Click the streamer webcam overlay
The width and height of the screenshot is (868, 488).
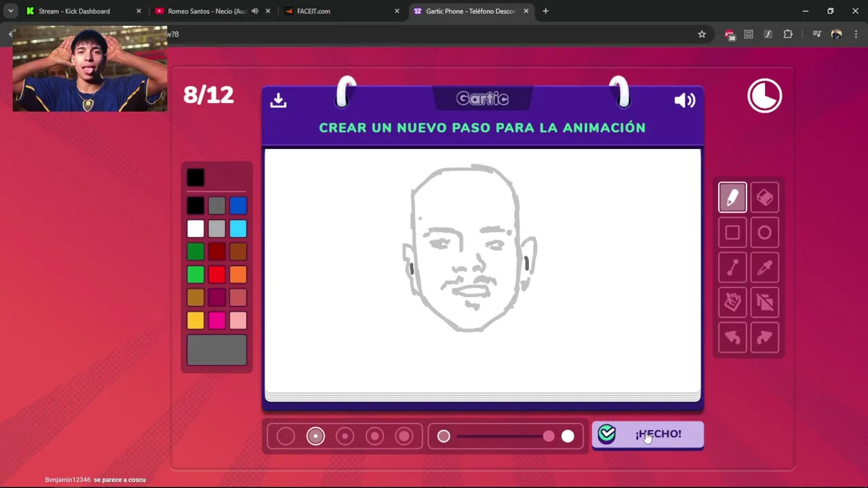[90, 68]
